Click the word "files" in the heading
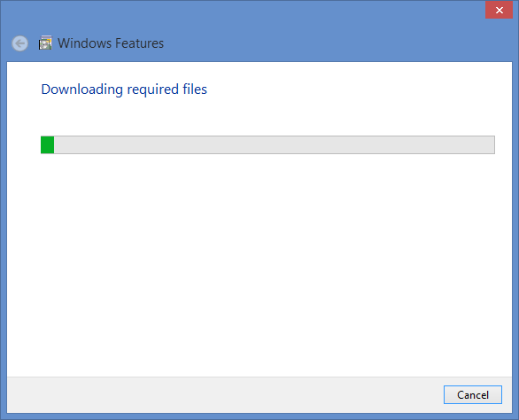The width and height of the screenshot is (519, 420). click(195, 89)
